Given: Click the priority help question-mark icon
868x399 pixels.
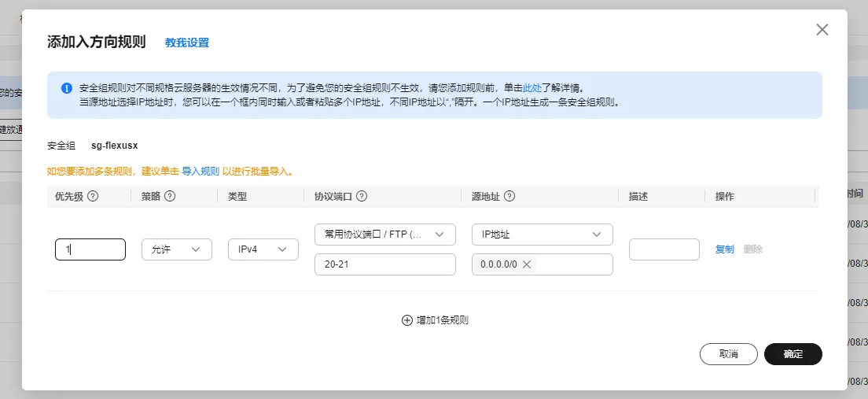Looking at the screenshot, I should 93,197.
